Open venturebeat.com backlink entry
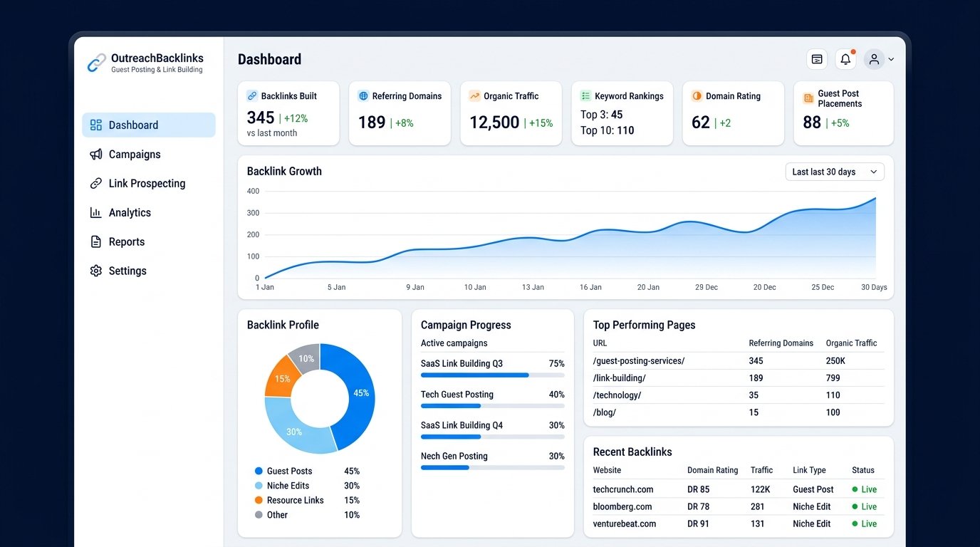980x547 pixels. 625,524
